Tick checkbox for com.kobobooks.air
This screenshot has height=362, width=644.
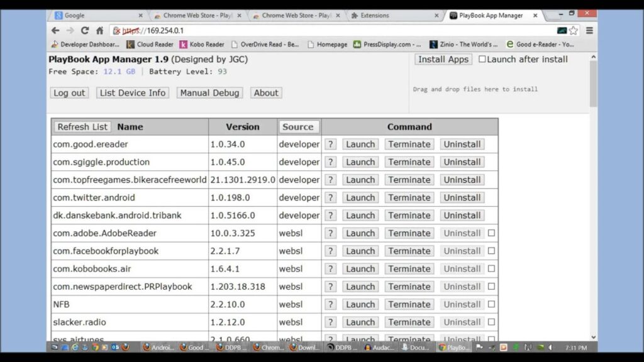(491, 268)
